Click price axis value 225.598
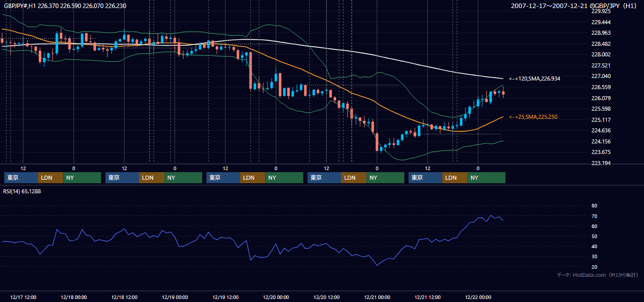Viewport: 644px width, 302px height. click(601, 109)
